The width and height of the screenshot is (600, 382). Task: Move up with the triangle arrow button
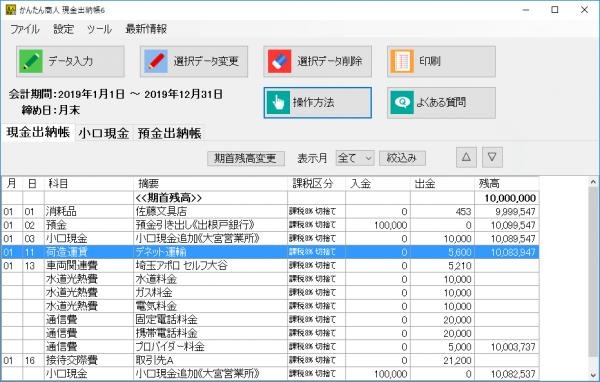[466, 157]
